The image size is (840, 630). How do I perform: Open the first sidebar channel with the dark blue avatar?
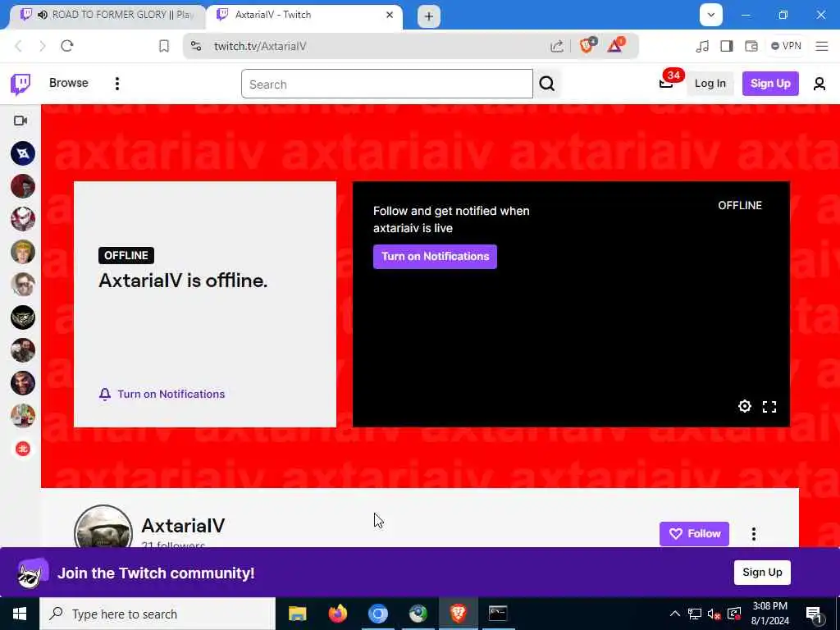(x=23, y=153)
